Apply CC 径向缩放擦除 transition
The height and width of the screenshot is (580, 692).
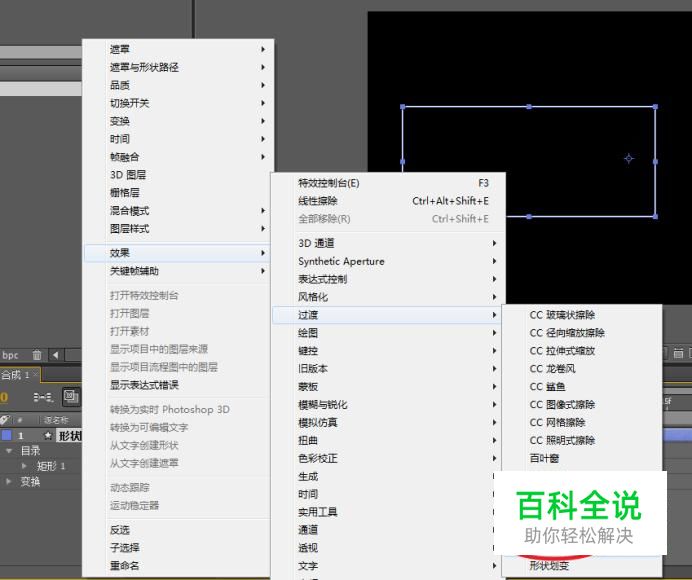(x=582, y=333)
